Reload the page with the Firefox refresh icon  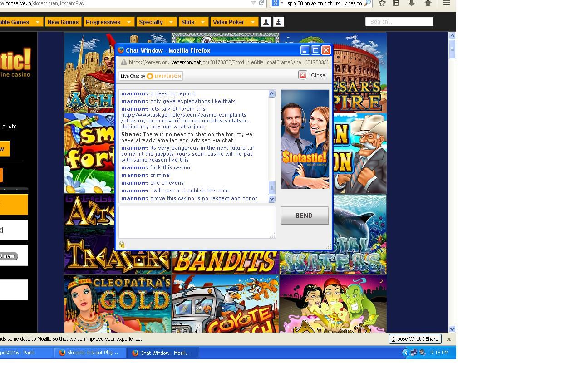261,3
